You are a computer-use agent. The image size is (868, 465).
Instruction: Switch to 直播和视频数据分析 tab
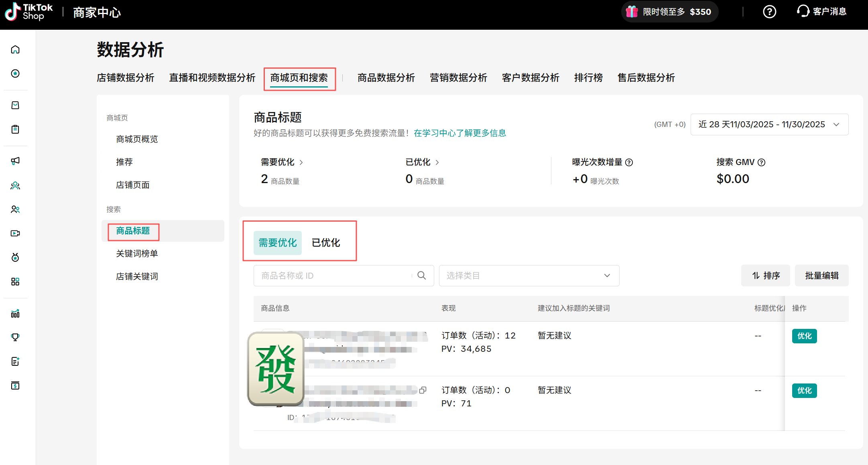(x=212, y=77)
